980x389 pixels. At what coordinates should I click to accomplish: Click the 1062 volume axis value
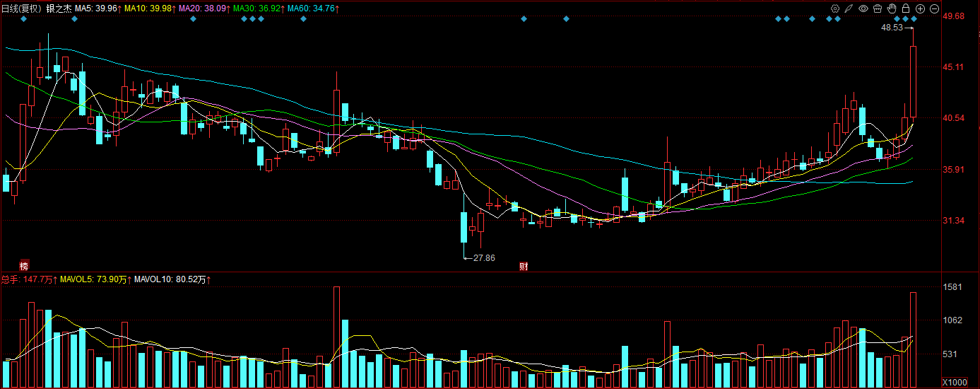coord(953,320)
